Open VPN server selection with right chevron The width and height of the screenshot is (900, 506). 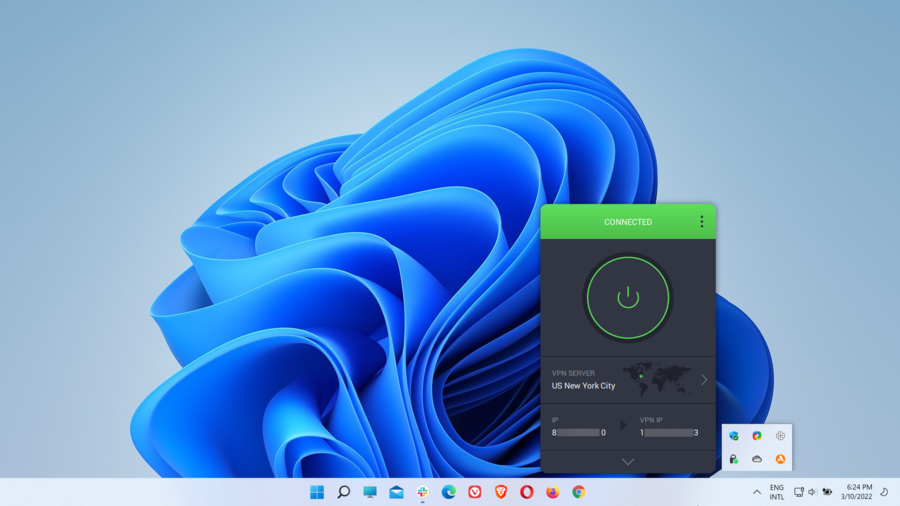pyautogui.click(x=704, y=380)
